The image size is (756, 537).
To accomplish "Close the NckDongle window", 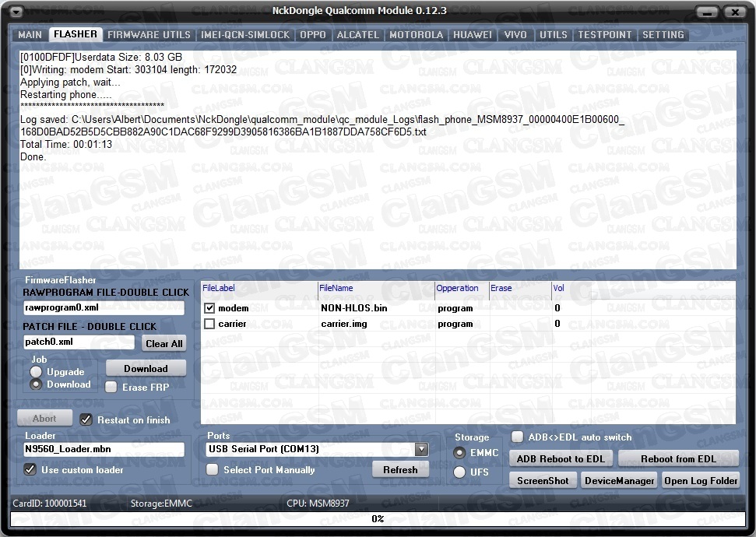I will 735,12.
